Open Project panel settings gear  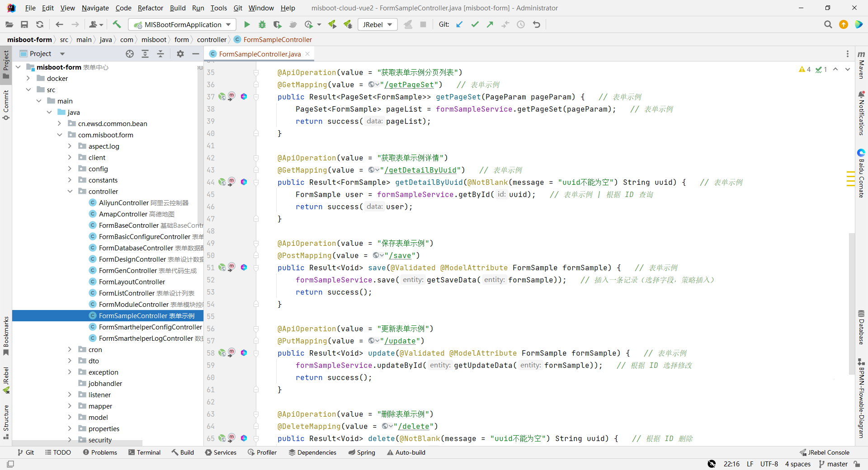click(x=180, y=54)
